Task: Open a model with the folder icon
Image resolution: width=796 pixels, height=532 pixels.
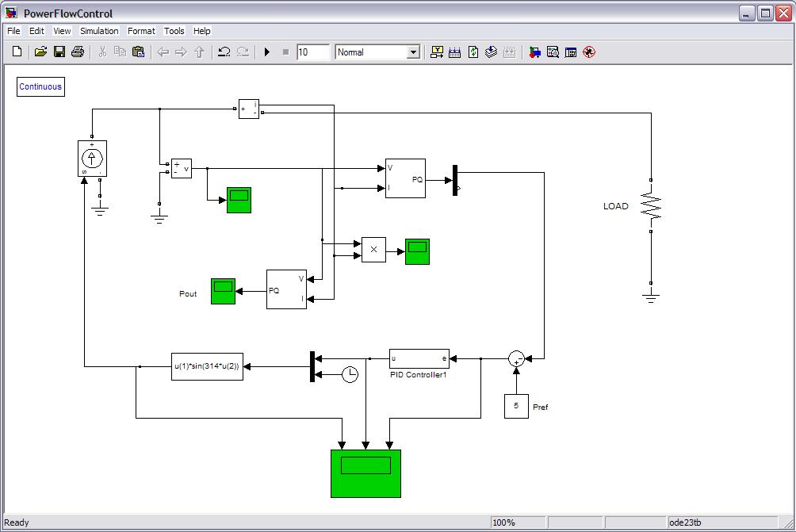Action: pyautogui.click(x=40, y=52)
